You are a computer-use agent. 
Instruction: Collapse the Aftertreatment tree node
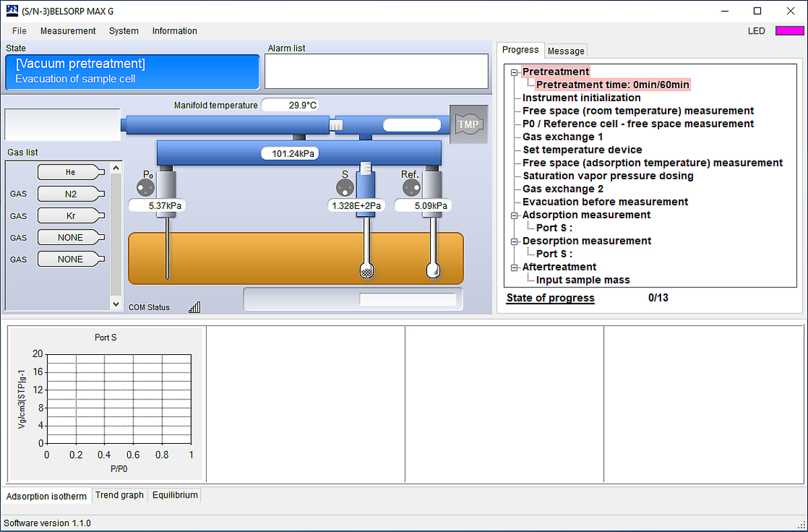(515, 267)
